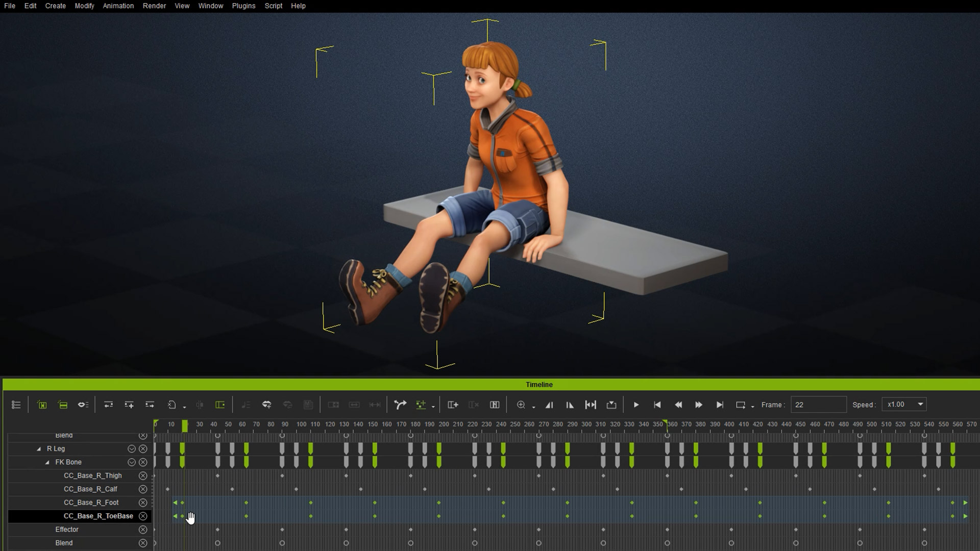Collapse the R Leg track
The width and height of the screenshot is (980, 551).
[39, 449]
